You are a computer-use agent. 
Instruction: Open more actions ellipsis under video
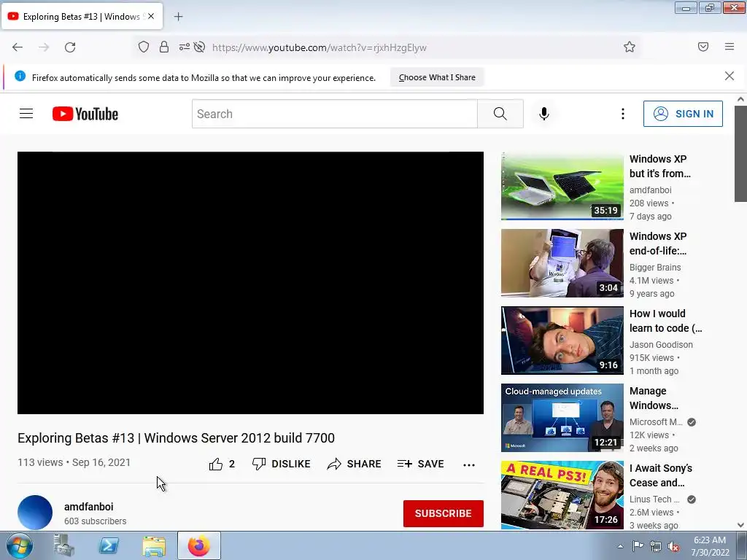click(x=469, y=464)
